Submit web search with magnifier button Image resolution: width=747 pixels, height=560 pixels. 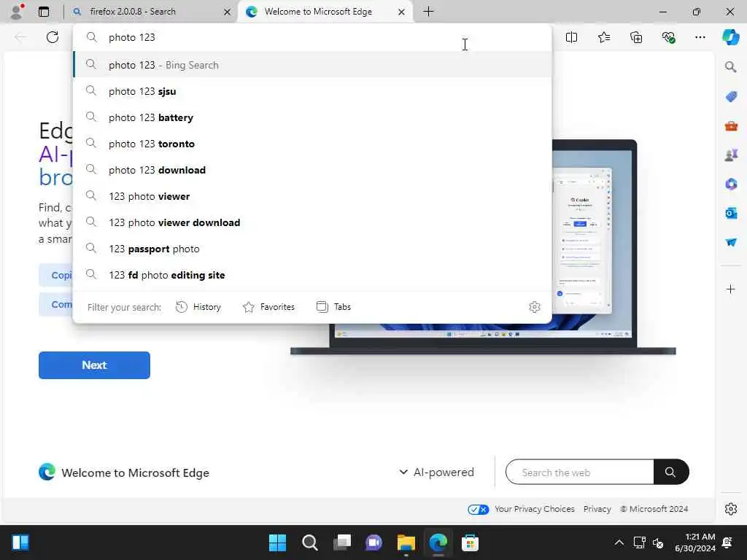(x=671, y=472)
